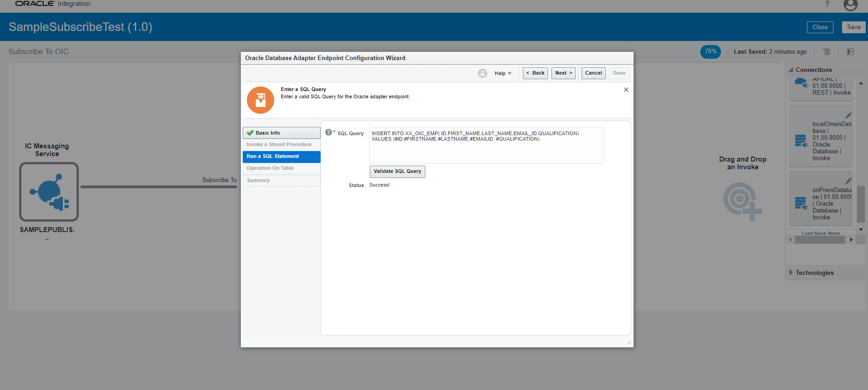The height and width of the screenshot is (390, 868).
Task: Edit the localOmenDatabase connection pencil icon
Action: click(x=848, y=115)
